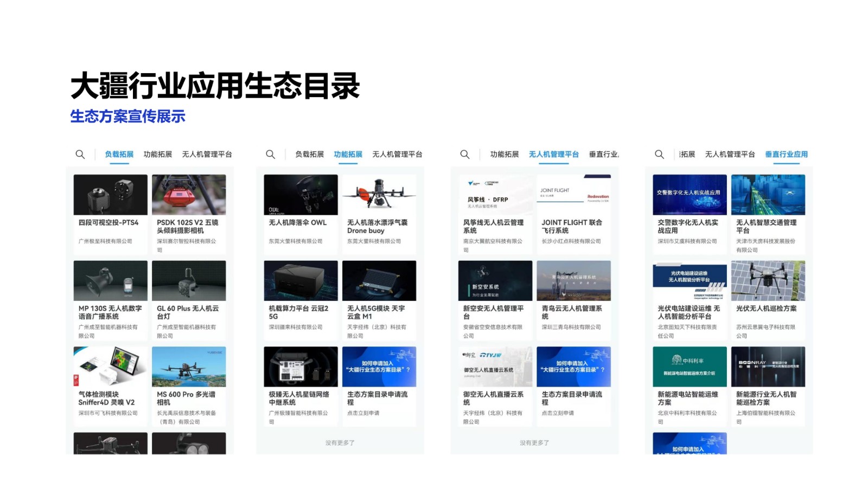This screenshot has width=868, height=488.
Task: Select the MS 600 Pro 多光谱相机 thumbnail
Action: click(x=189, y=367)
